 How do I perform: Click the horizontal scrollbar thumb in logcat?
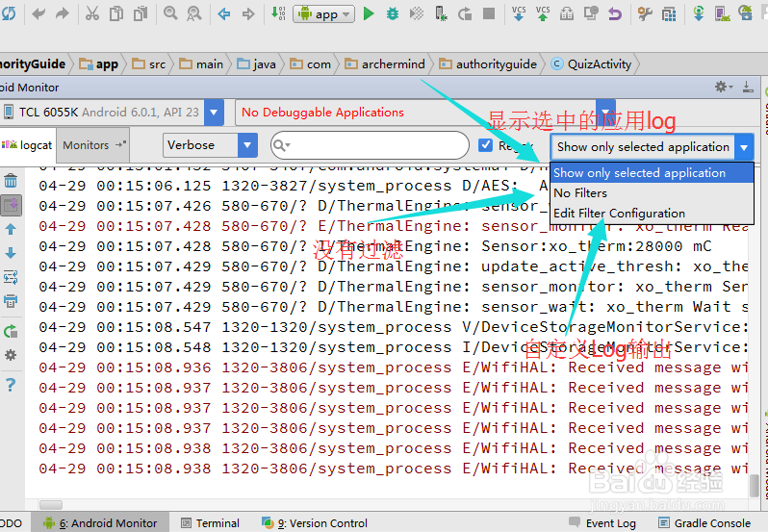pyautogui.click(x=51, y=505)
